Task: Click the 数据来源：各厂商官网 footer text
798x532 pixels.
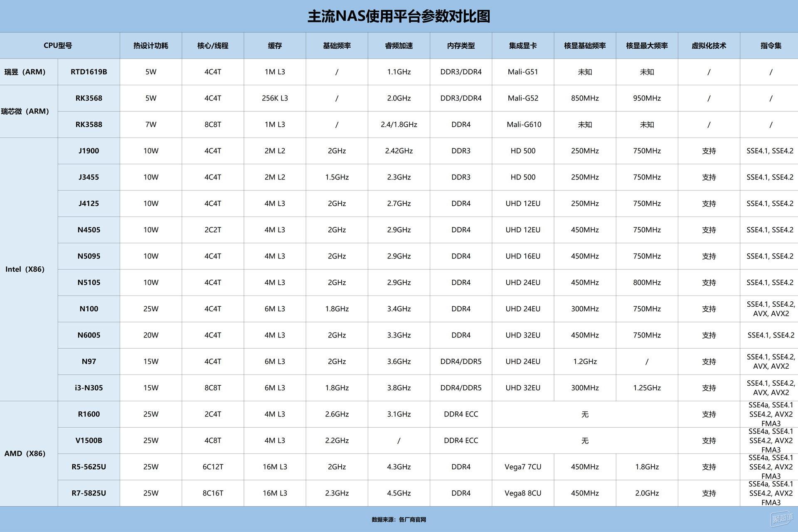Action: (x=399, y=520)
